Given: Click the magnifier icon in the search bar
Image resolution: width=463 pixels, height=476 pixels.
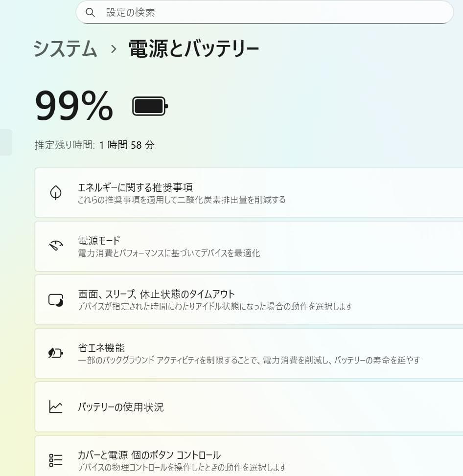Looking at the screenshot, I should coord(90,12).
